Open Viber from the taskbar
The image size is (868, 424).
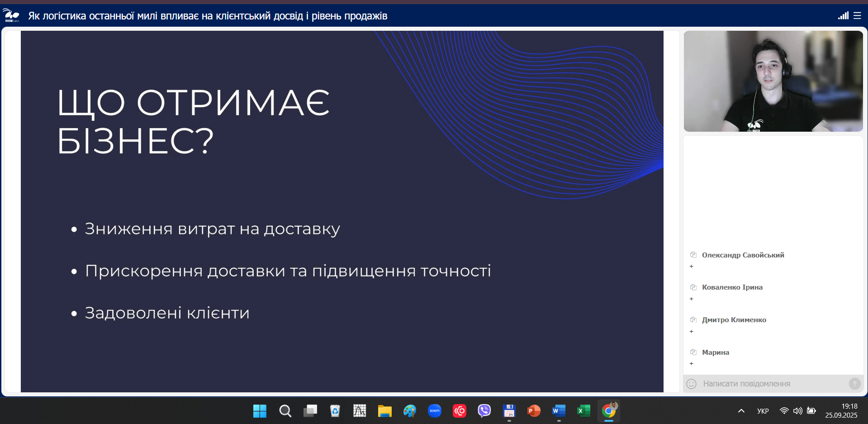[x=484, y=411]
